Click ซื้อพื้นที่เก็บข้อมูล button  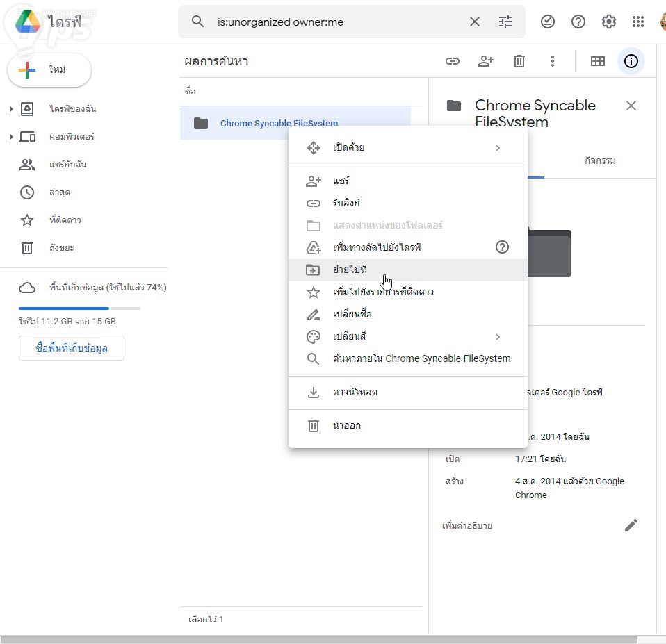pos(72,348)
